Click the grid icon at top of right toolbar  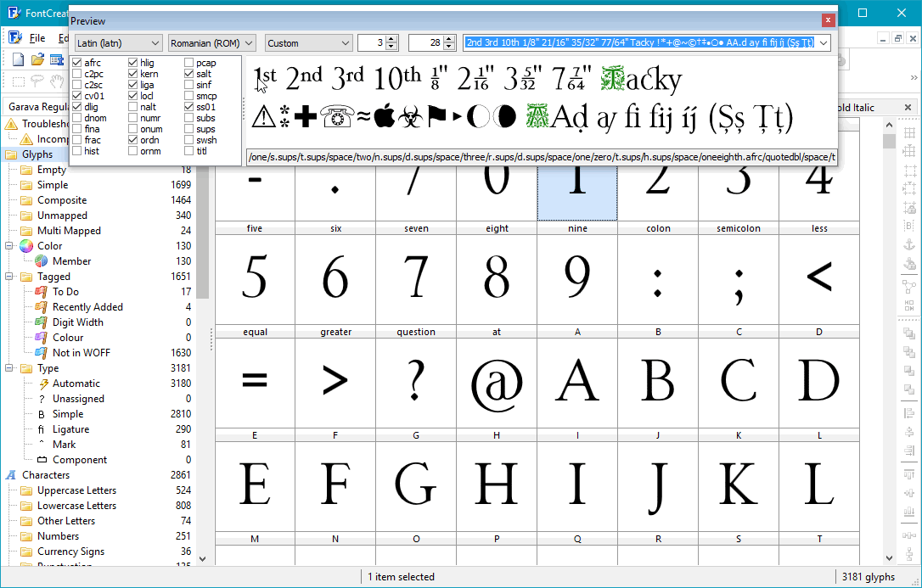[909, 133]
